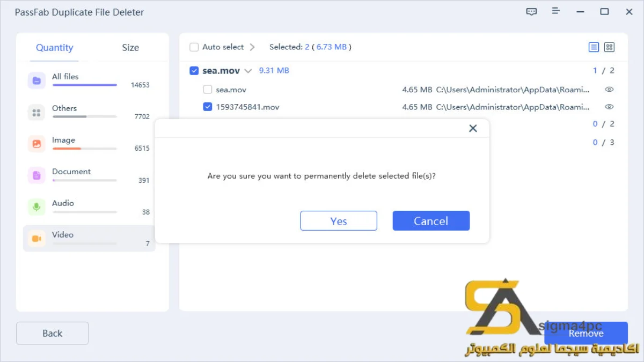Select the Video category
This screenshot has height=362, width=644.
pyautogui.click(x=89, y=238)
